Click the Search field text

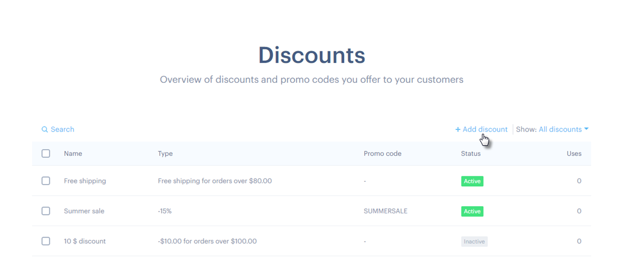(63, 129)
